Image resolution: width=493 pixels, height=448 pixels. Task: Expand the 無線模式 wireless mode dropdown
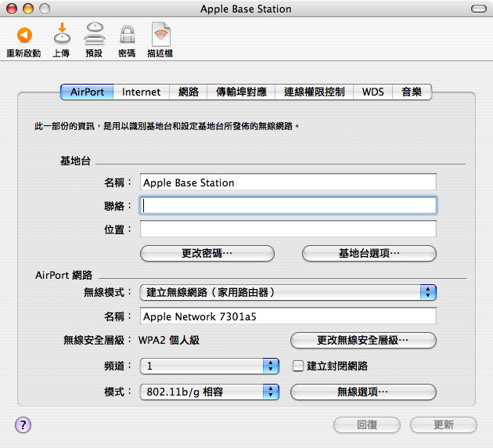288,292
